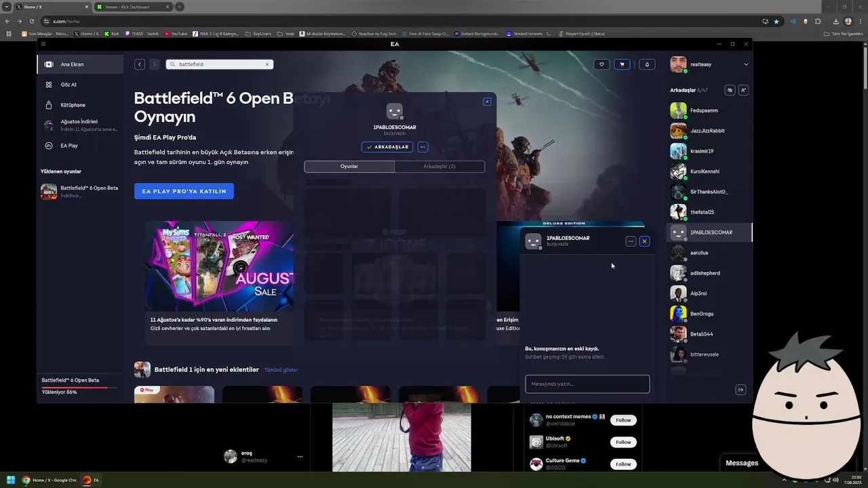Select friend adilshepherd
Viewport: 868px width, 488px height.
pos(709,273)
